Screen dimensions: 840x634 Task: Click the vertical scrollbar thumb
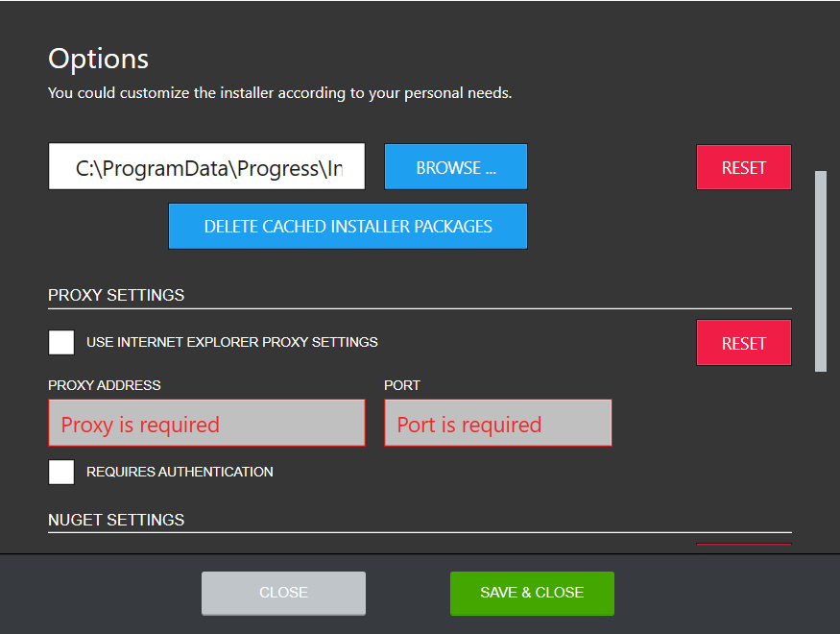[821, 271]
